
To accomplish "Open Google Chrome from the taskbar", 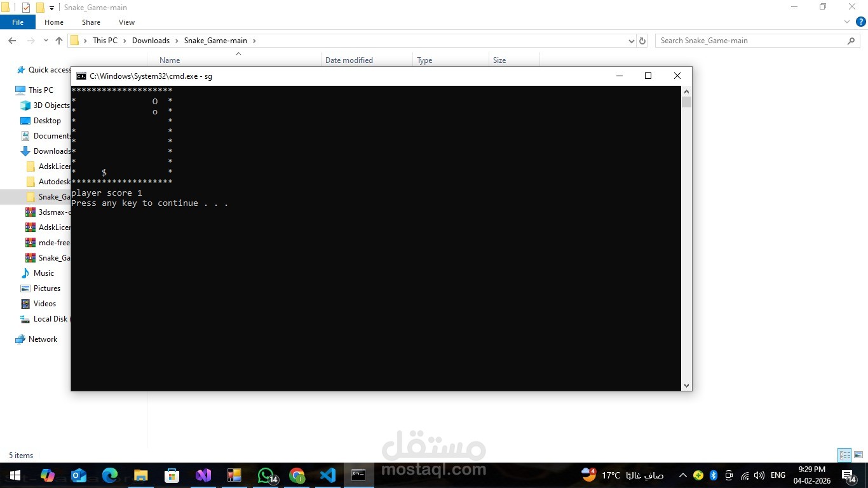I will point(296,475).
